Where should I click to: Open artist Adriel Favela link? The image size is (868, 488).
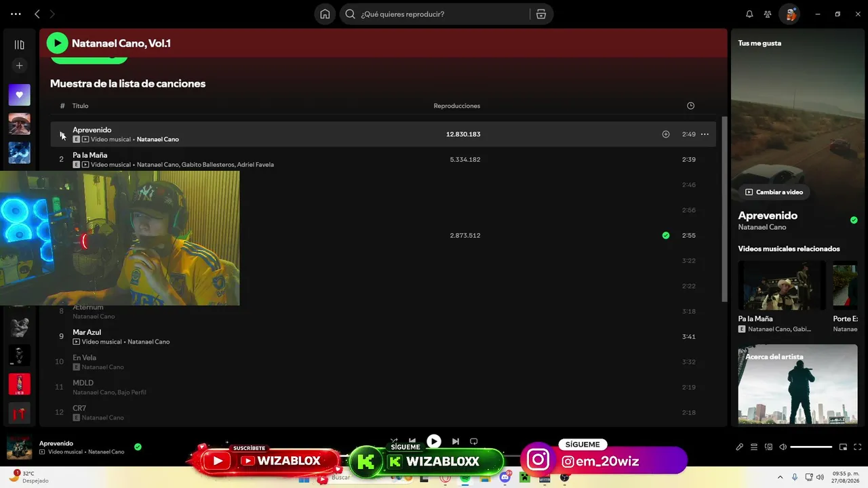(x=256, y=165)
